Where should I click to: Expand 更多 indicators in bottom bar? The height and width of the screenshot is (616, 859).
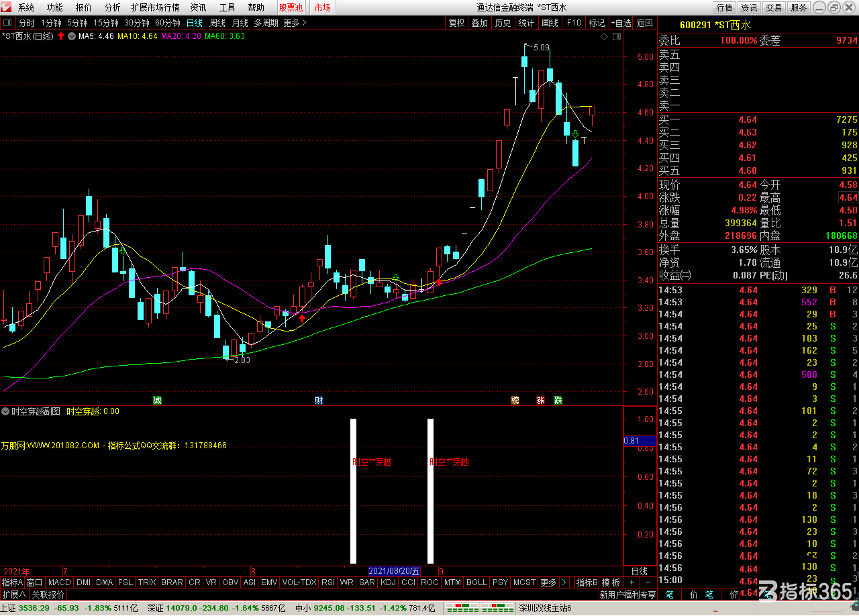click(548, 582)
